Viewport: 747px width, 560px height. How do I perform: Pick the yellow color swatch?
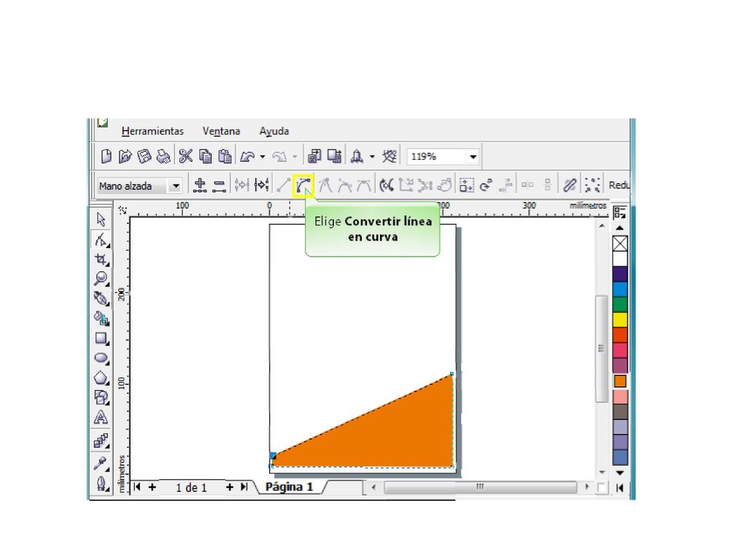click(x=620, y=319)
